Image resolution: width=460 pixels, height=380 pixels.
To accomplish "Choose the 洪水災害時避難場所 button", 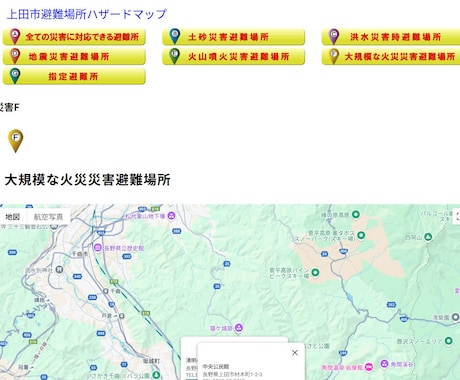I will coord(391,37).
